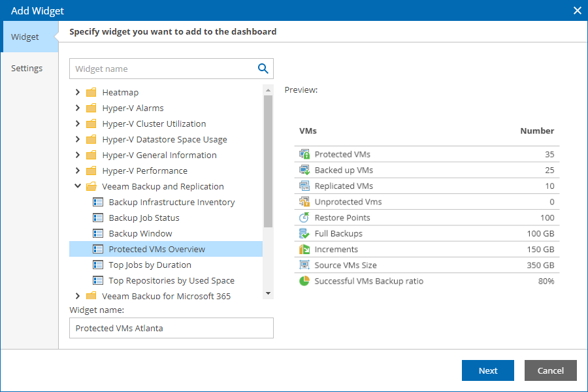Click the Unprotected Vms label in preview
The width and height of the screenshot is (588, 392).
coord(348,202)
